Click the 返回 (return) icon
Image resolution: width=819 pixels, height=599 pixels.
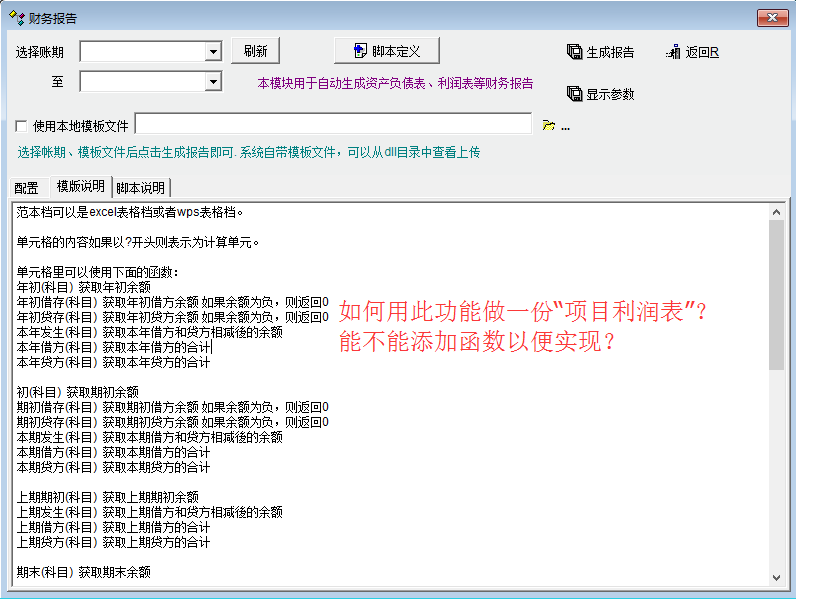click(x=673, y=52)
